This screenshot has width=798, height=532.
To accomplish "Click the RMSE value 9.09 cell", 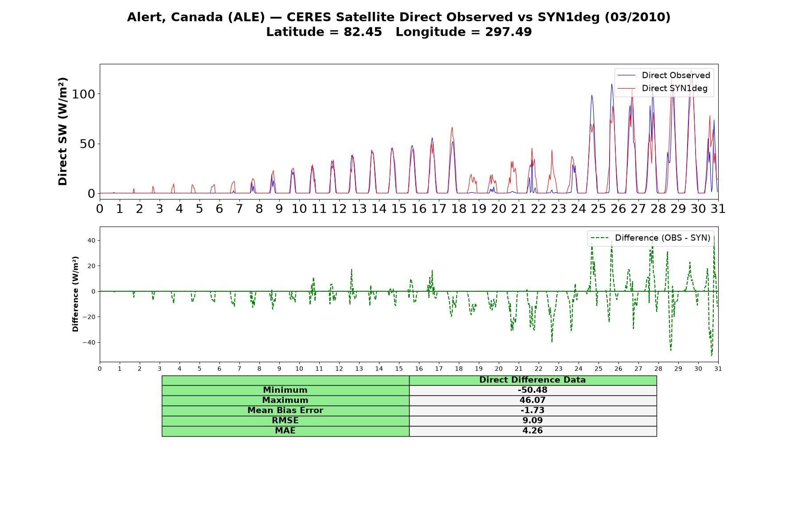I will pos(533,421).
